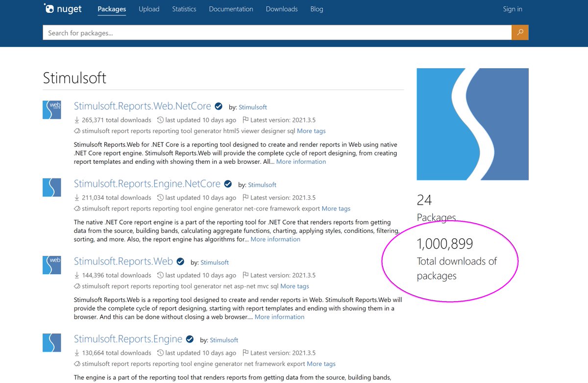This screenshot has height=383, width=588.
Task: Click download icon by 265,371 total downloads
Action: coord(77,120)
